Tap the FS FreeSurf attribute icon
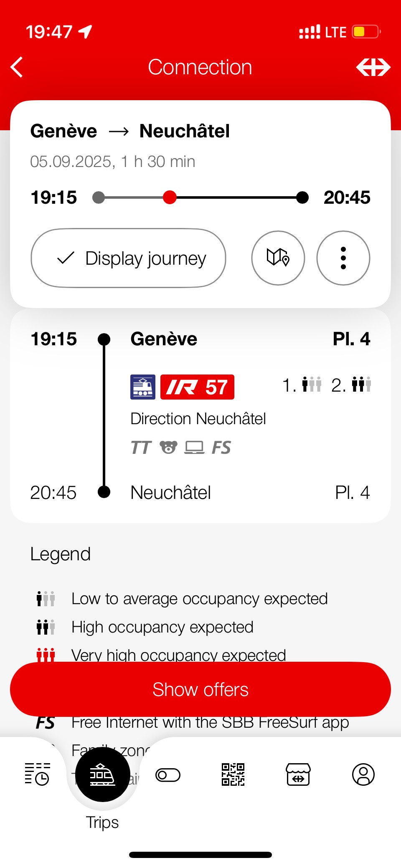The image size is (401, 868). (x=221, y=448)
